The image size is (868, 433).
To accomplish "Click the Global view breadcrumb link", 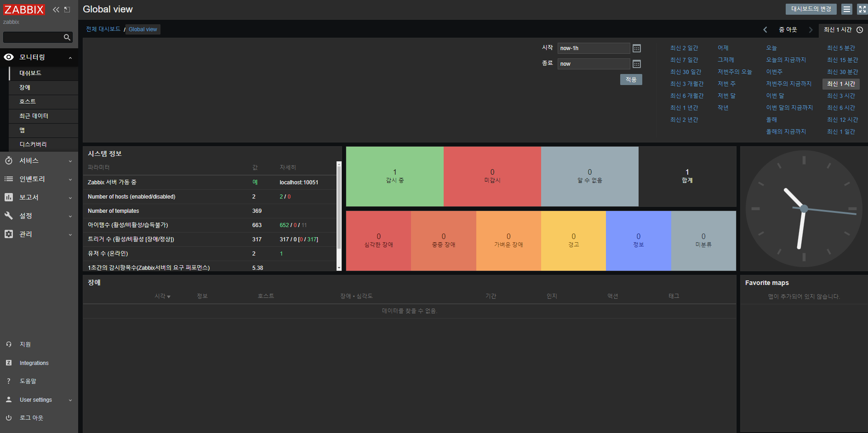I will [x=143, y=29].
